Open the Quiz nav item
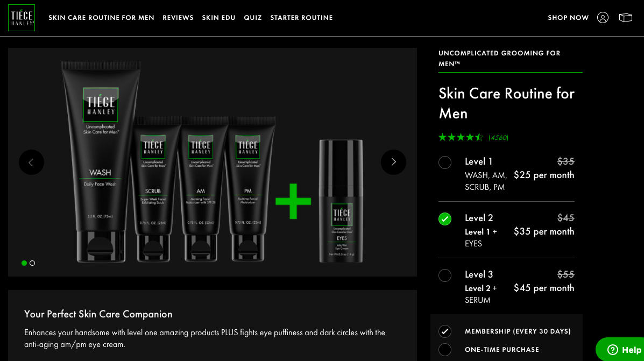644x361 pixels. [x=252, y=18]
